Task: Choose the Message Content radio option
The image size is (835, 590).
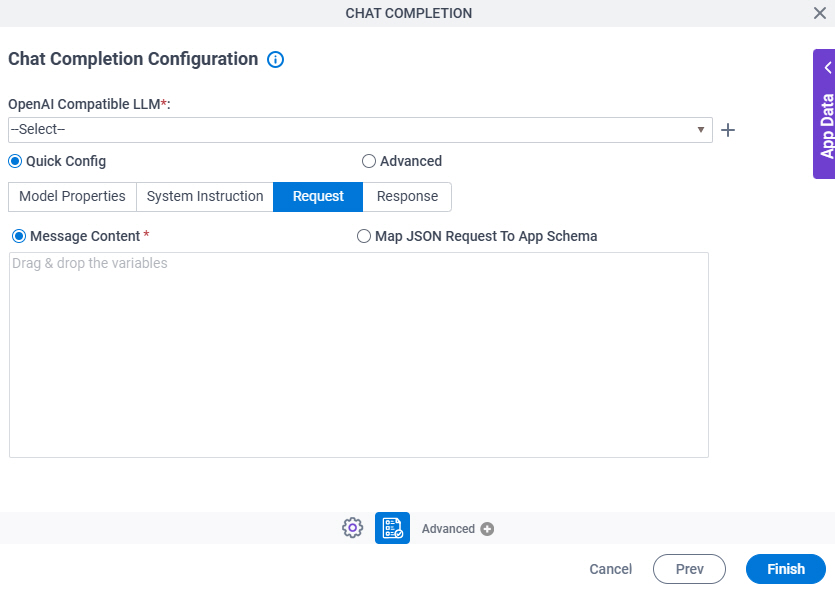Action: [x=19, y=236]
